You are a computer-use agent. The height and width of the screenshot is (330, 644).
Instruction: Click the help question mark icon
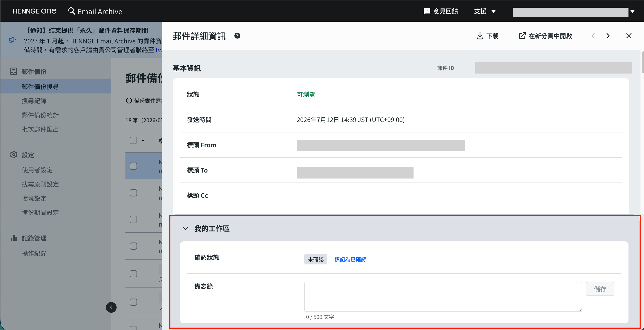point(237,36)
